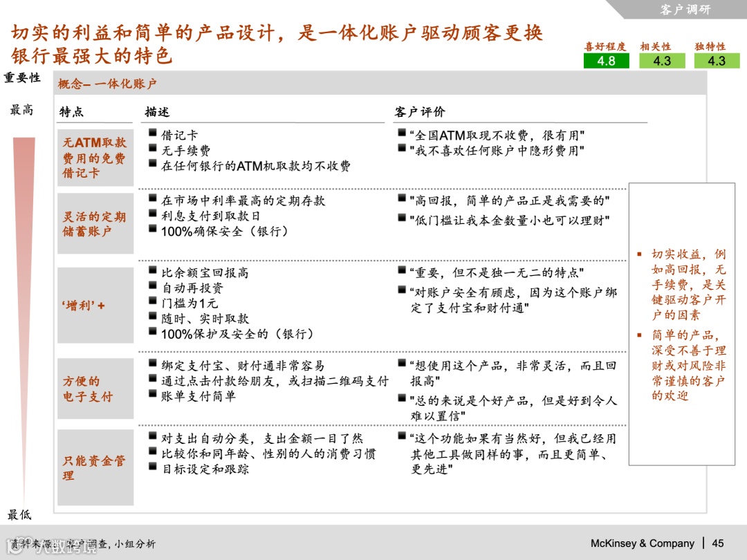Click the bullet 随时、实时取款
Viewport: 747px width, 560px height.
click(205, 318)
